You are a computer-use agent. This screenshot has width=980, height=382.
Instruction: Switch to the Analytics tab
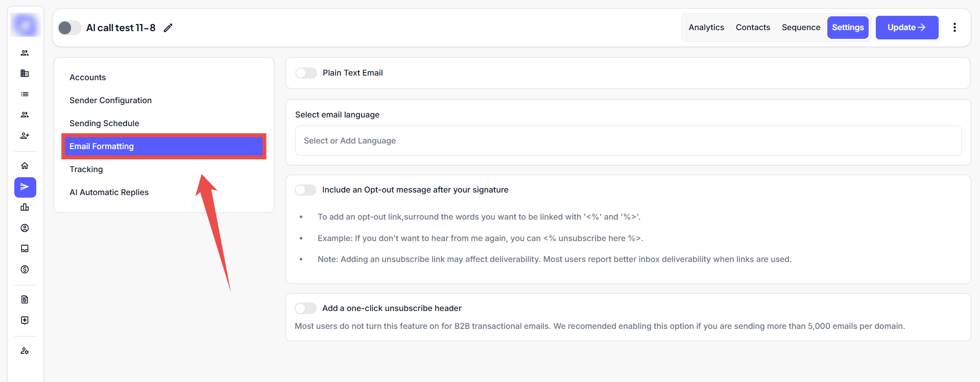tap(706, 28)
